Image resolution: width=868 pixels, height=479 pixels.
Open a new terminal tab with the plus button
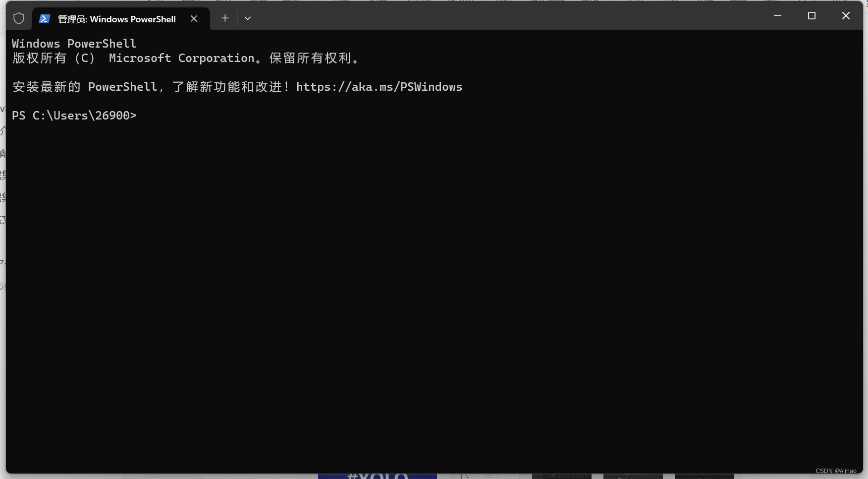(x=225, y=18)
